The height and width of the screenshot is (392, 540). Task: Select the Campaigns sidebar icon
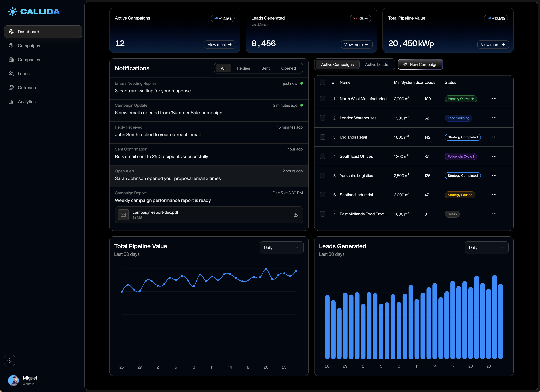tap(11, 46)
